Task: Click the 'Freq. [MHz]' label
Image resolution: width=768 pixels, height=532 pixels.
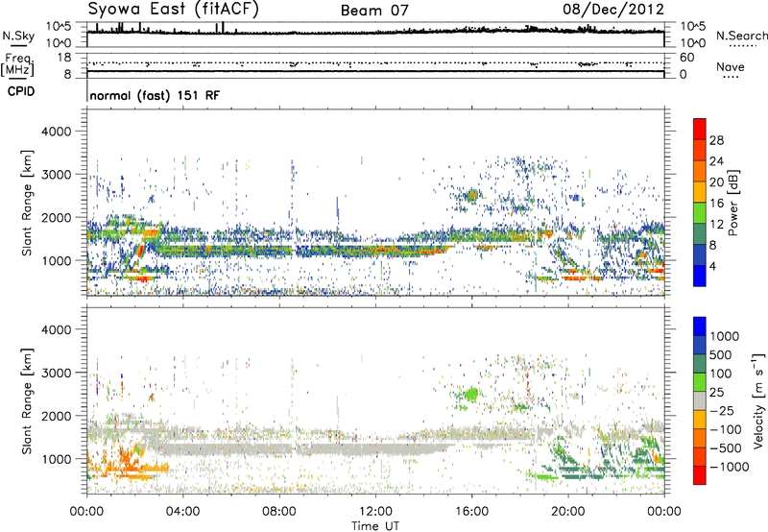Action: pos(17,65)
